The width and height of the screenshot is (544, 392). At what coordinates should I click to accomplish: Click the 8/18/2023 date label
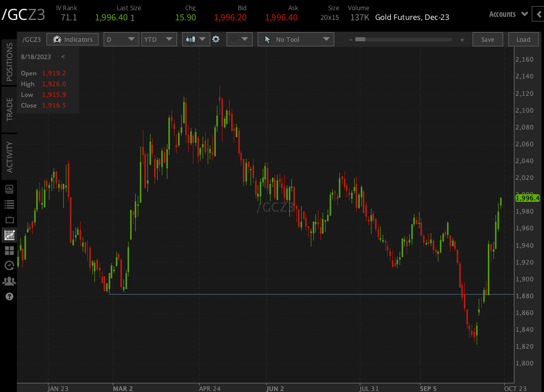click(x=36, y=57)
